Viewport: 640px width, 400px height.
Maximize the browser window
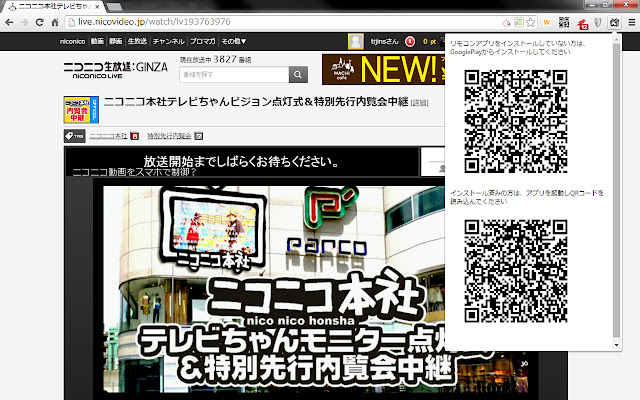tap(606, 4)
